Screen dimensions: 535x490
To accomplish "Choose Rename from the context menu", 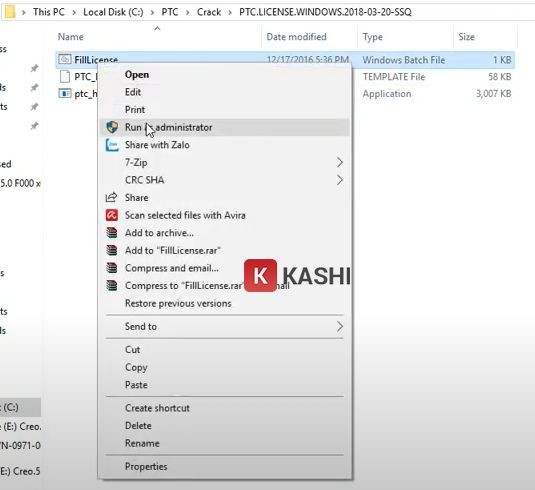I will click(225, 443).
